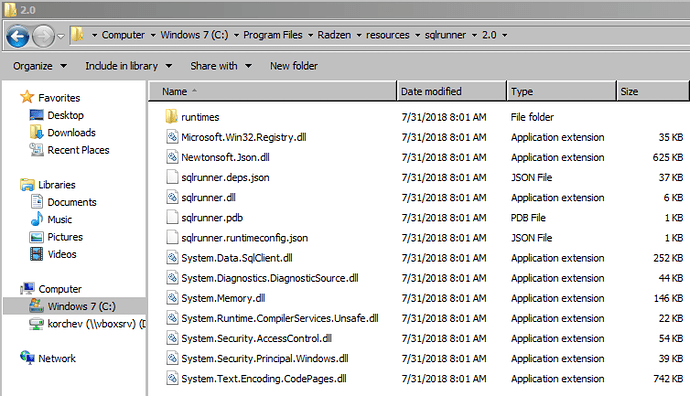Sort files by the Name column header
690x396 pixels.
coord(273,91)
